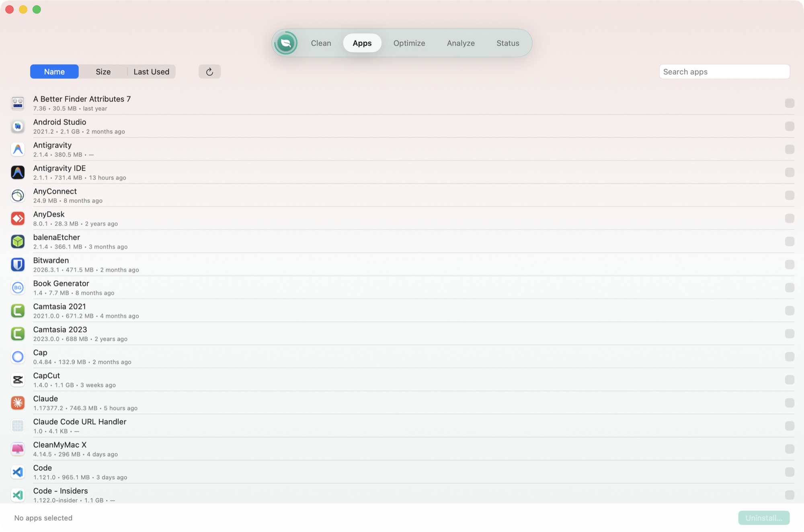Click the refresh apps list icon

pos(209,72)
